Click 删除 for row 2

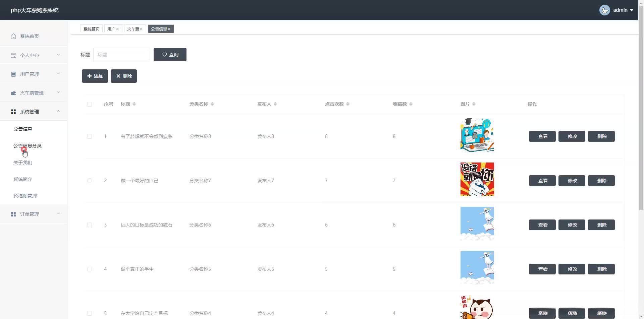[x=601, y=181]
